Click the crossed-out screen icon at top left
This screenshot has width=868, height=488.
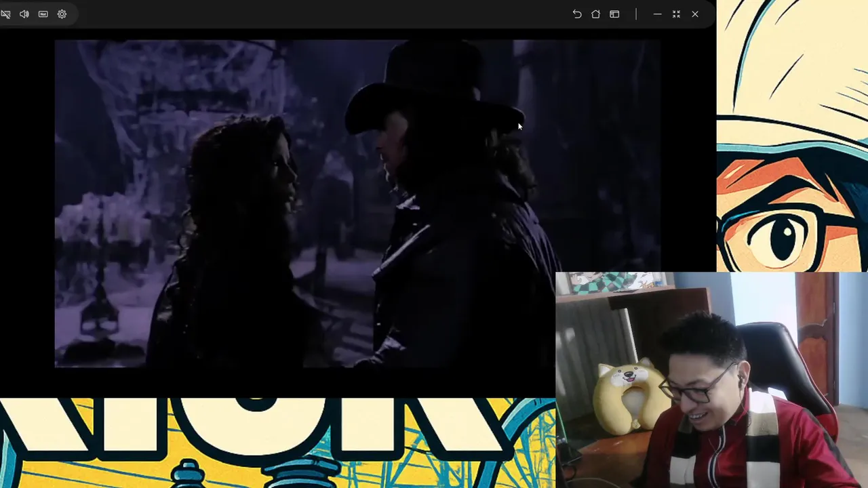[x=5, y=14]
